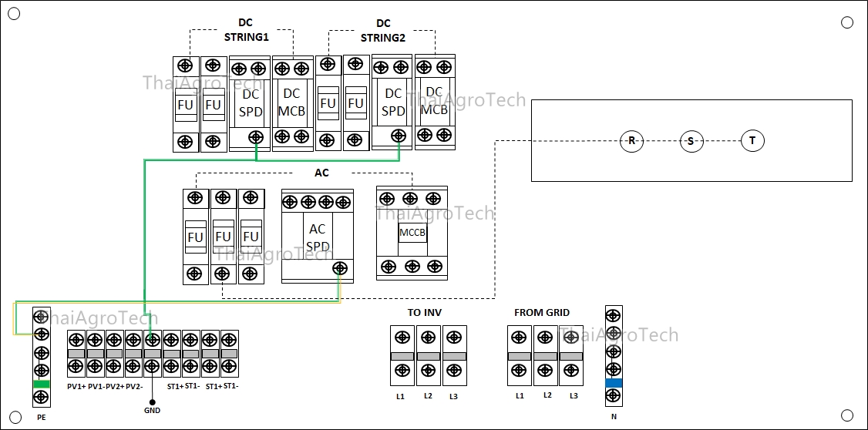
Task: Click the TO INV label
Action: (425, 312)
